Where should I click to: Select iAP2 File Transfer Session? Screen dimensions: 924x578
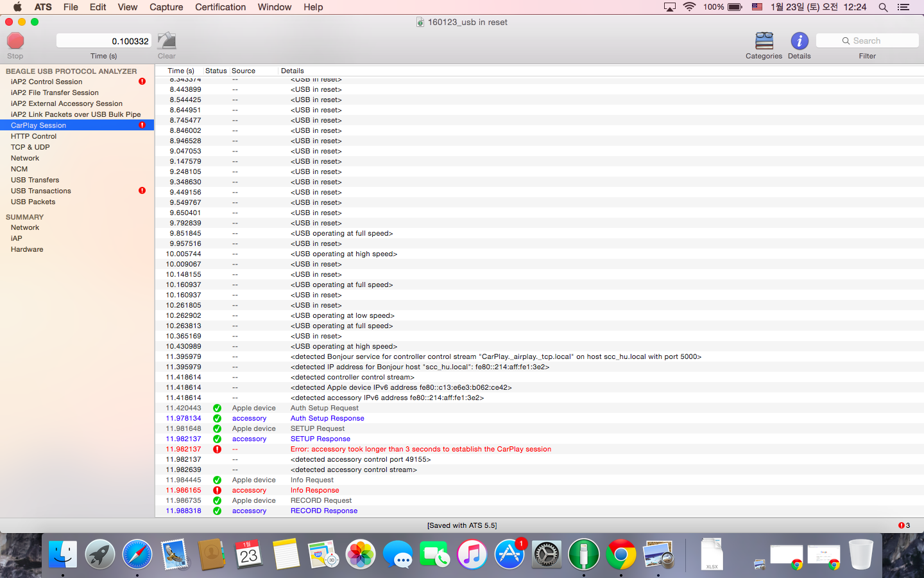pyautogui.click(x=77, y=92)
